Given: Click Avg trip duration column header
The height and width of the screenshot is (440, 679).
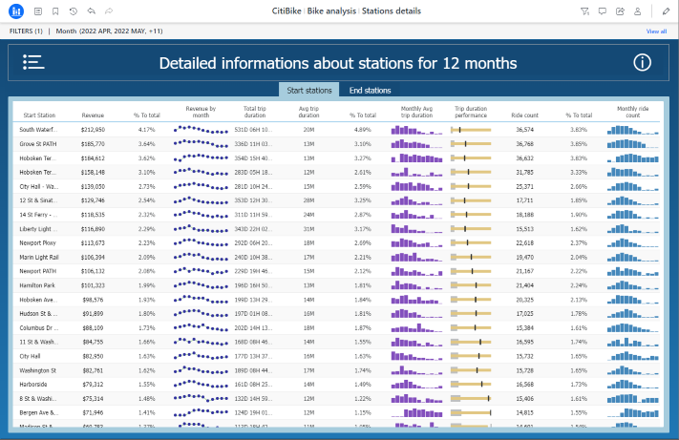Looking at the screenshot, I should 309,112.
